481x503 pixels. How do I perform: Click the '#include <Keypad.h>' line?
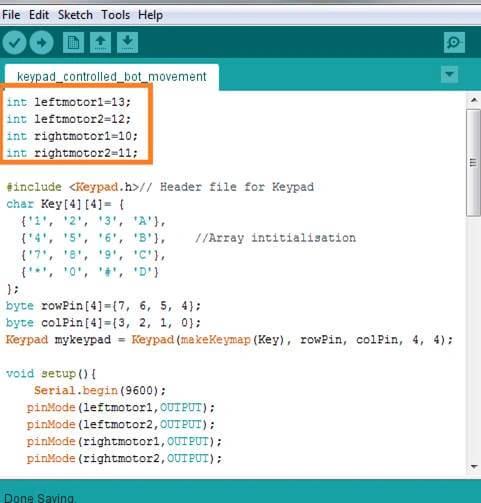point(160,187)
